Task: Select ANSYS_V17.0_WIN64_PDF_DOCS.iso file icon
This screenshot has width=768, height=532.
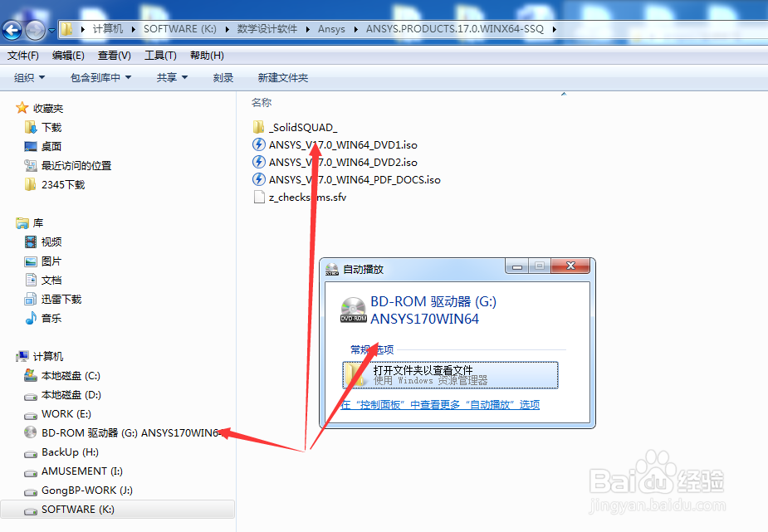Action: click(x=258, y=179)
